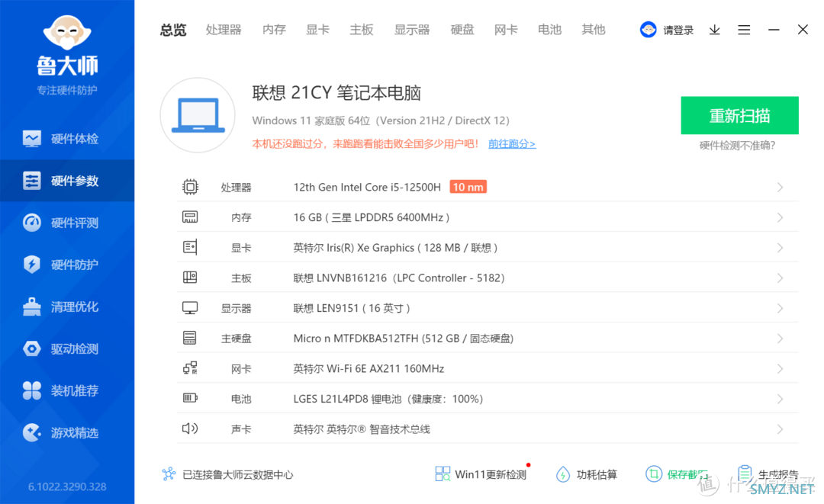Click 12th Gen Intel Core i5-12500H text
The width and height of the screenshot is (824, 504).
367,188
